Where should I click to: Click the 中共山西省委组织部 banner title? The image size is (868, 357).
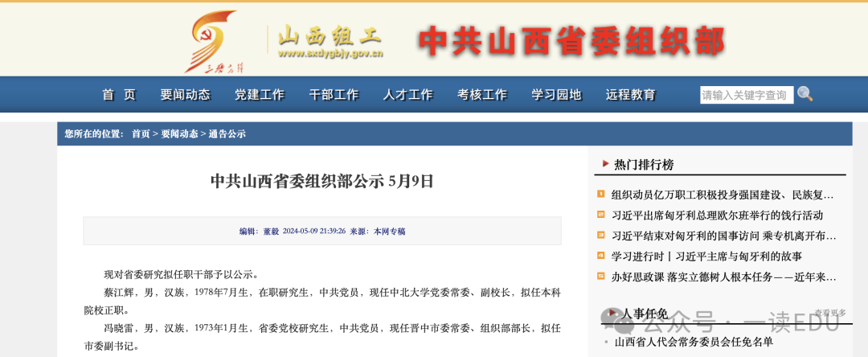point(571,42)
